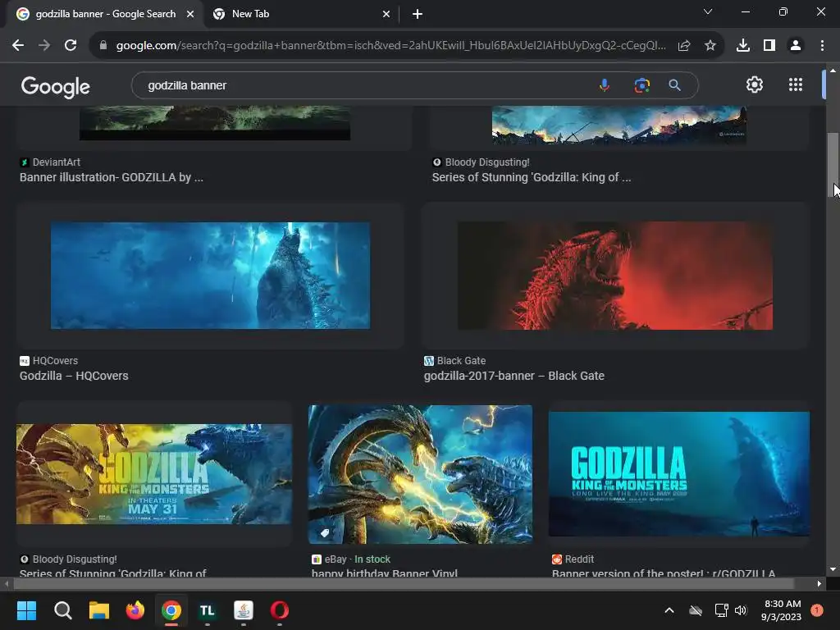Open File Explorer from taskbar
The image size is (840, 630).
[99, 610]
